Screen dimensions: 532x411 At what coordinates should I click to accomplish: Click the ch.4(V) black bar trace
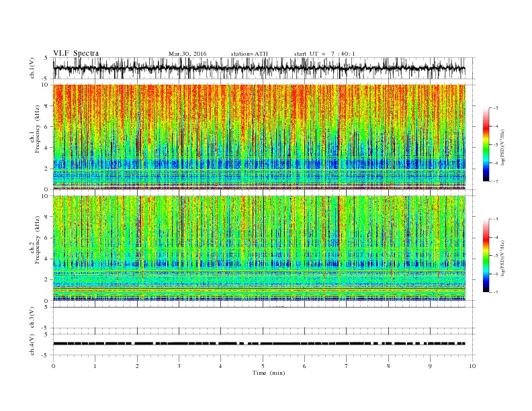coord(259,344)
